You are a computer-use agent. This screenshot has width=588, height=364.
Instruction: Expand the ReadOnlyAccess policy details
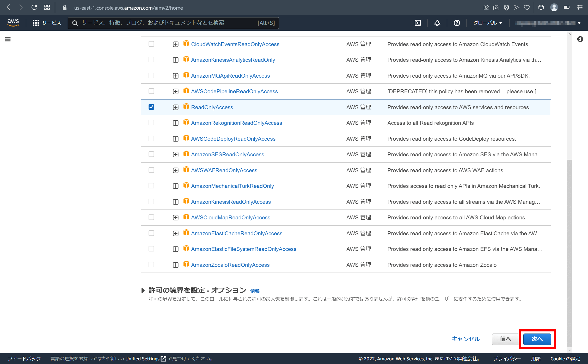[175, 107]
